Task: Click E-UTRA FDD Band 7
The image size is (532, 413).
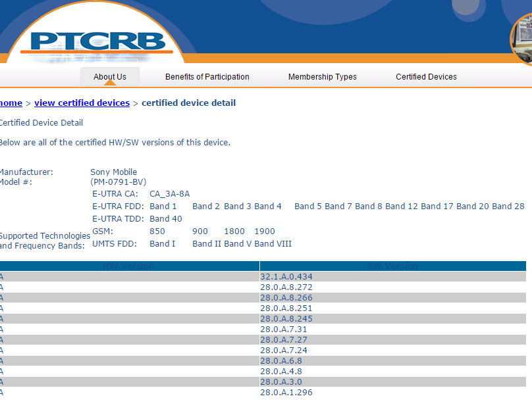Action: pos(338,206)
